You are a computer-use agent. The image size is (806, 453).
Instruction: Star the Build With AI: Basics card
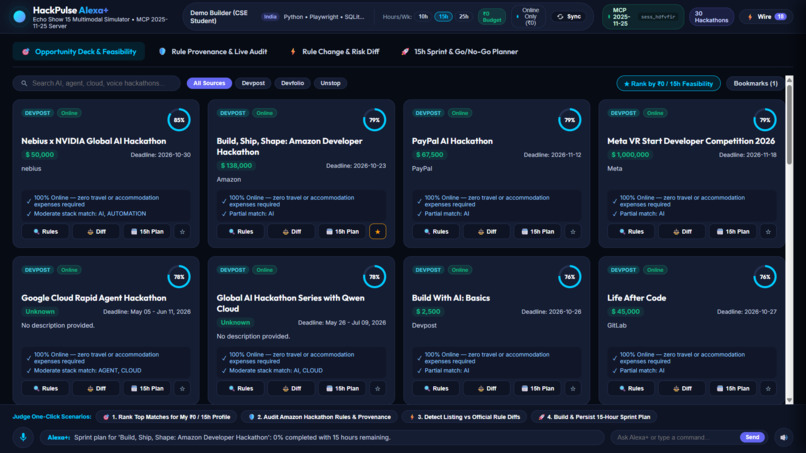pyautogui.click(x=573, y=388)
